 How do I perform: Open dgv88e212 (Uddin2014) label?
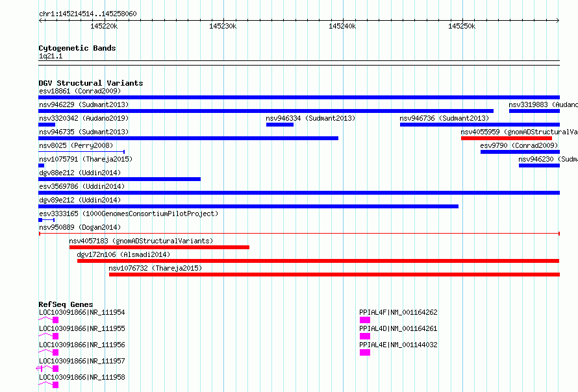click(x=80, y=173)
